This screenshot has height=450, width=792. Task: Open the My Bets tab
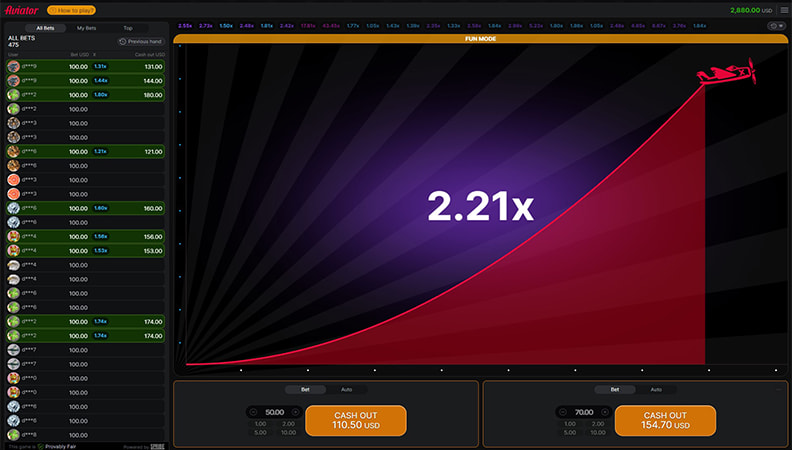coord(87,28)
